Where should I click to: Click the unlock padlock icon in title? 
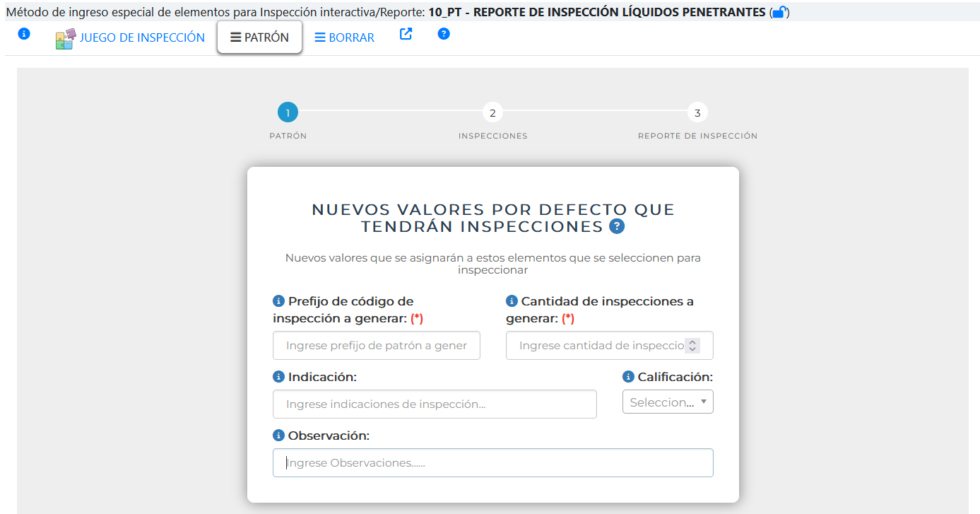click(x=779, y=12)
